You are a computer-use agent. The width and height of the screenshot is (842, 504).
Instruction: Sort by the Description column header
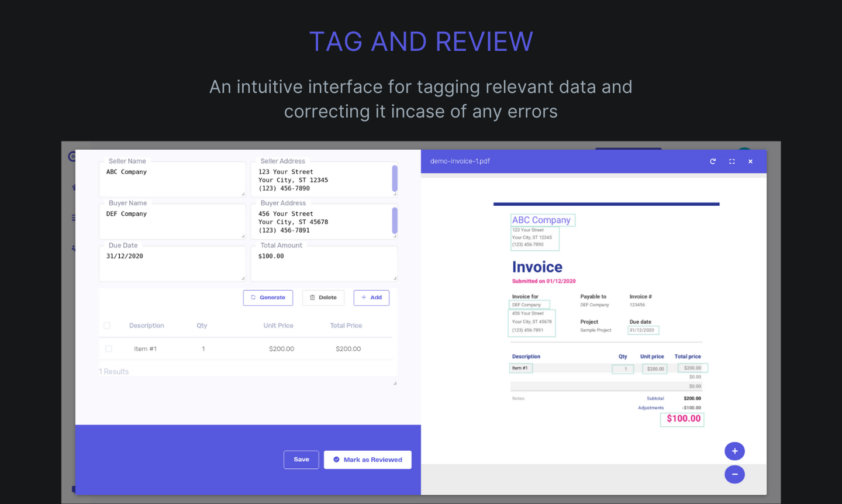pos(147,326)
